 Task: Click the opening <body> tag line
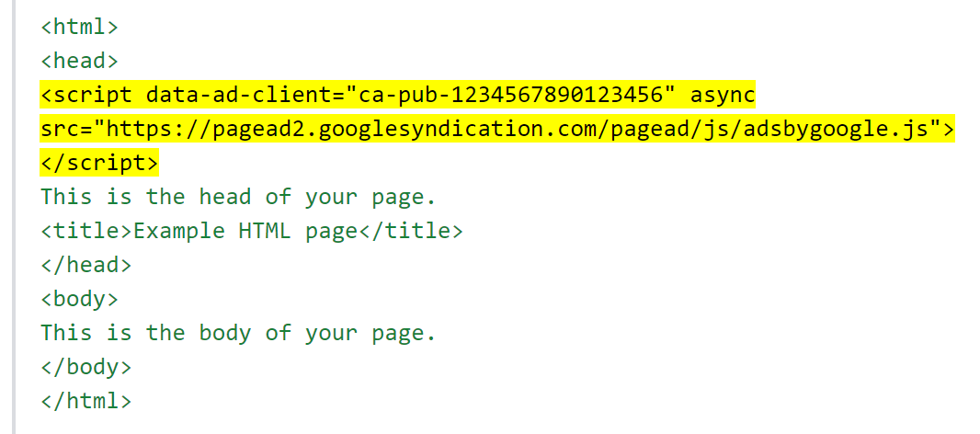(x=79, y=299)
